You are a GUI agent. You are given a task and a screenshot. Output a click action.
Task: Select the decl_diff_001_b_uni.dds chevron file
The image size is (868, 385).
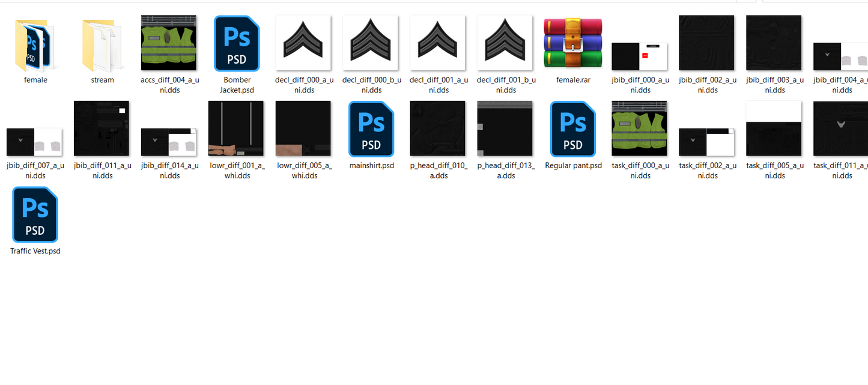tap(506, 43)
